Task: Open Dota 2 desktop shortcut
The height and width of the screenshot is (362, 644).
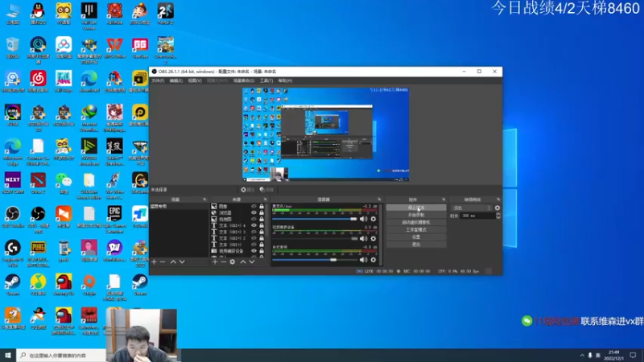Action: click(x=38, y=183)
